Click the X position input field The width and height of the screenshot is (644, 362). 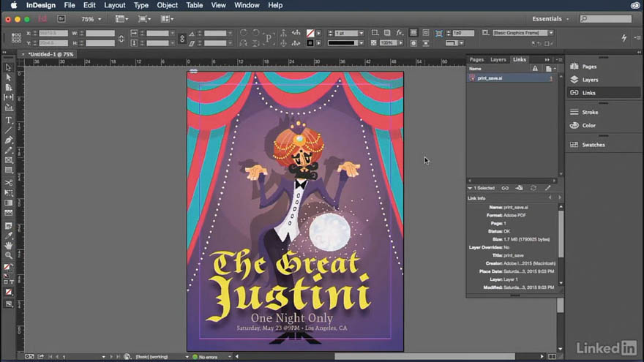[53, 33]
